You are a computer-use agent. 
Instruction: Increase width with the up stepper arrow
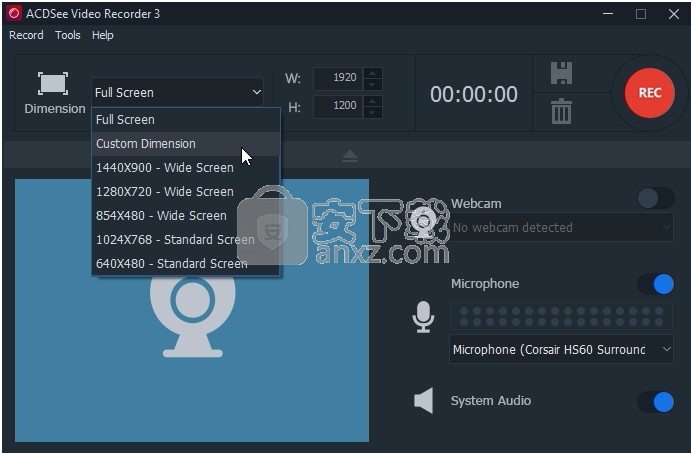(x=373, y=73)
